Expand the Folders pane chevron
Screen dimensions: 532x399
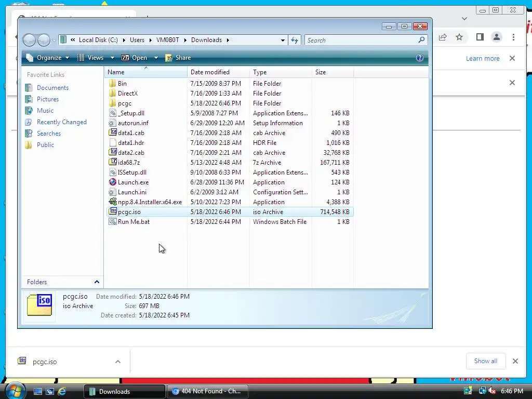(x=97, y=282)
